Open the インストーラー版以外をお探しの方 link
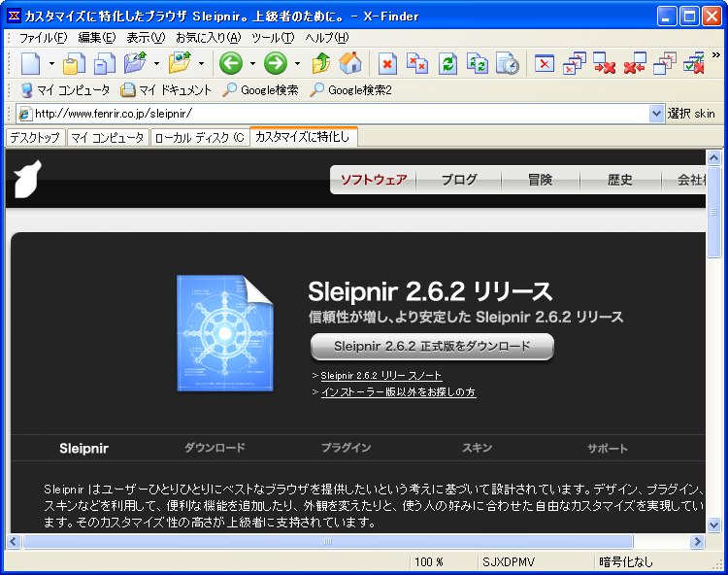728x575 pixels. coord(398,392)
